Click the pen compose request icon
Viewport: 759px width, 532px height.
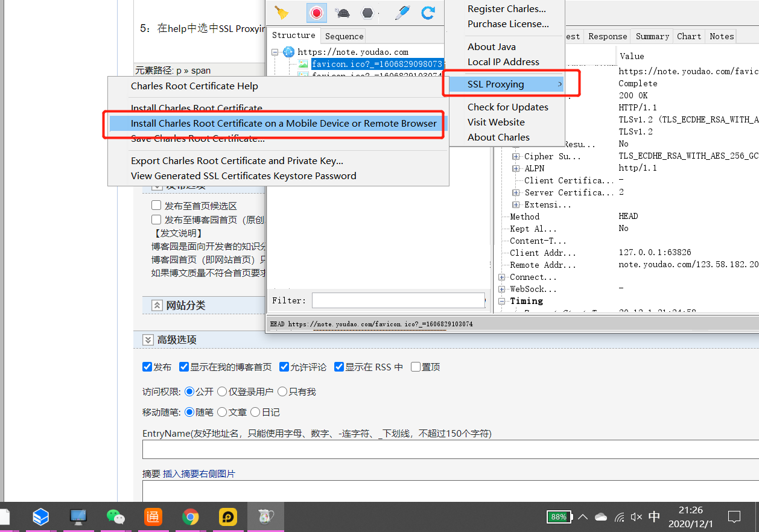pos(402,13)
